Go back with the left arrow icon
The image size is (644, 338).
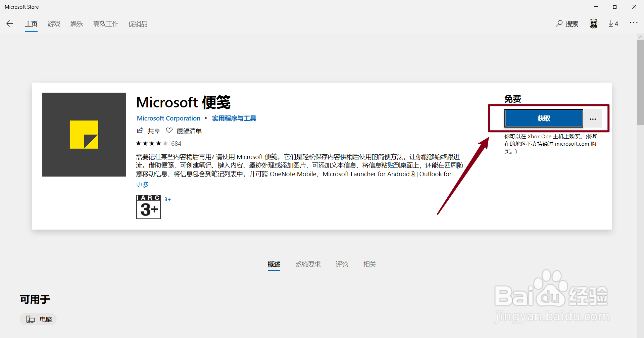point(10,23)
